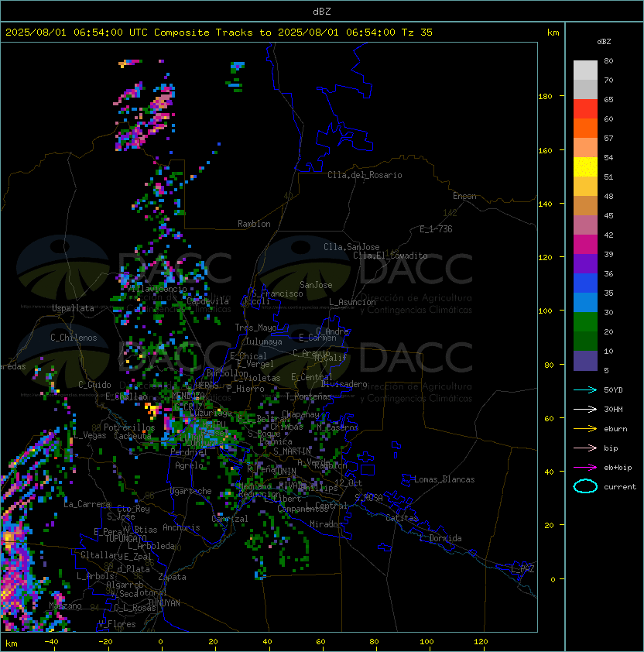The height and width of the screenshot is (652, 644).
Task: Pick the slate blue 10 dBZ swatch
Action: pyautogui.click(x=585, y=361)
